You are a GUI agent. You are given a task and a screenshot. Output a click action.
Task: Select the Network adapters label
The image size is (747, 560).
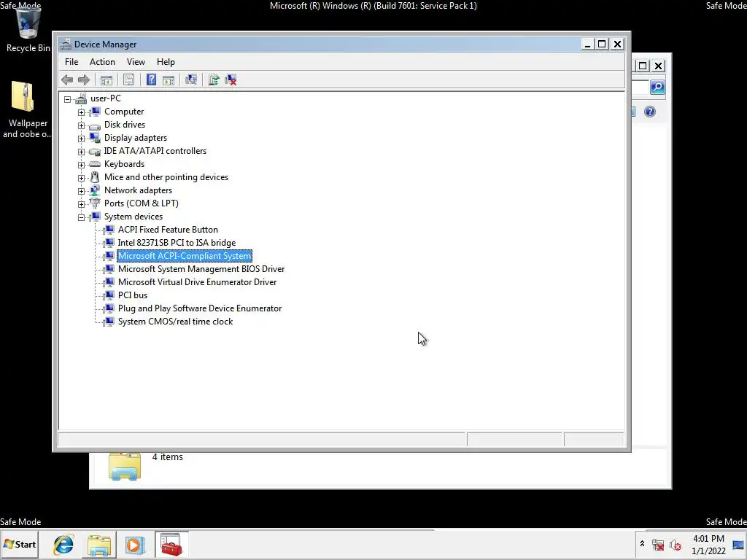pyautogui.click(x=138, y=190)
